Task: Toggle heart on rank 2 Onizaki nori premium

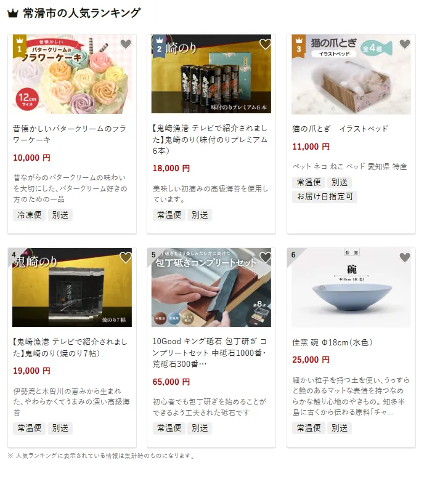Action: click(x=265, y=44)
